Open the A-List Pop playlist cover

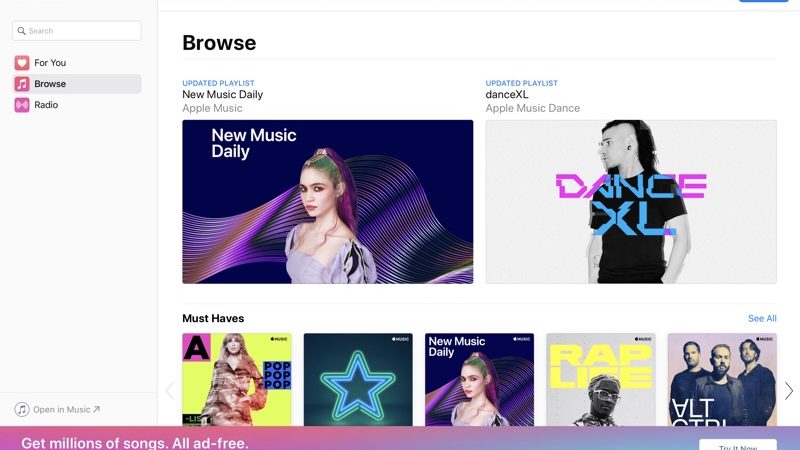237,380
